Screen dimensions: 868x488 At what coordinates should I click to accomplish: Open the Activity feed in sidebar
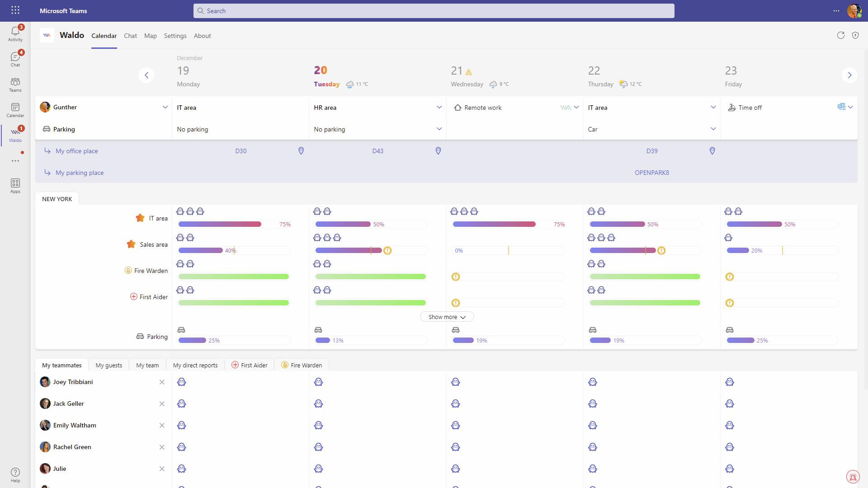click(15, 34)
